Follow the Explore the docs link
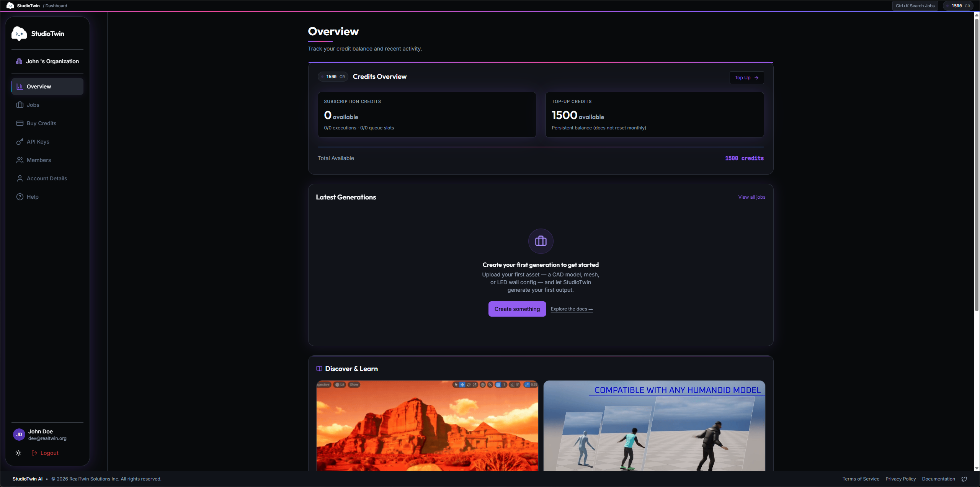 click(572, 309)
